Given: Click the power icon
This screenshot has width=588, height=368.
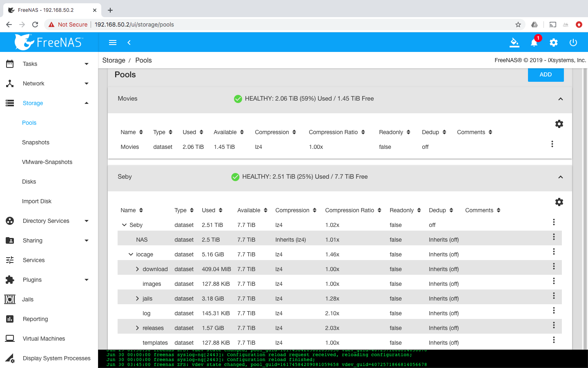Looking at the screenshot, I should (x=573, y=43).
